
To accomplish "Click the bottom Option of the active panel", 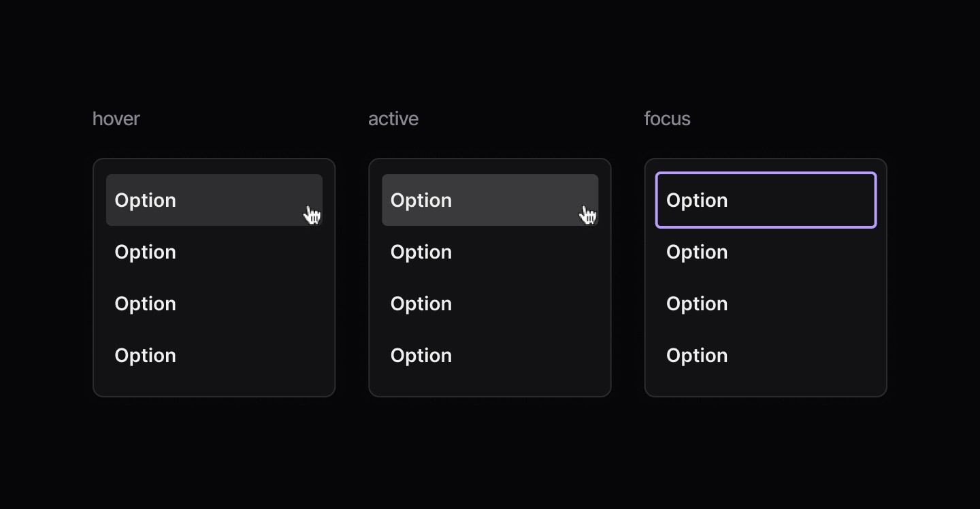I will [x=421, y=355].
